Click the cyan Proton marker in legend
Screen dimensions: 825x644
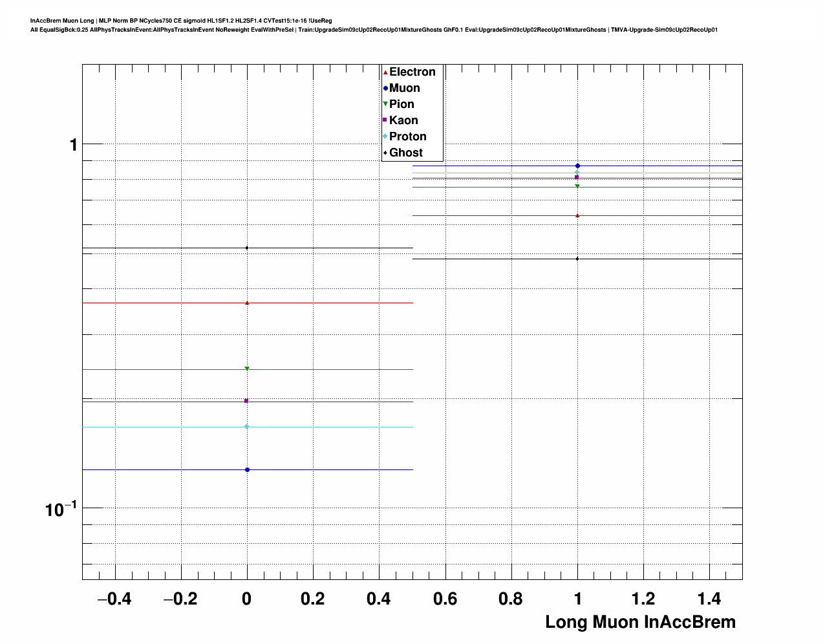coord(385,136)
